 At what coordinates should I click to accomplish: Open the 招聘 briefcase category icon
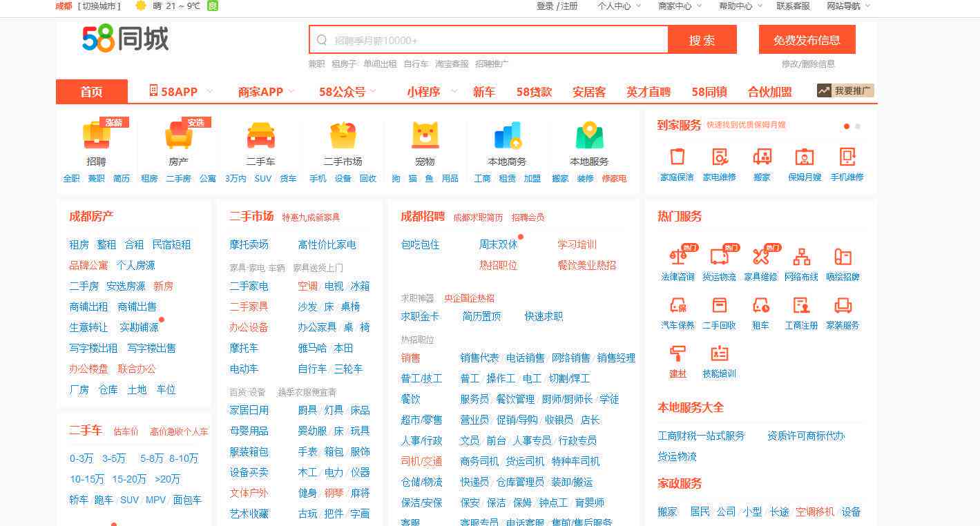[x=97, y=135]
